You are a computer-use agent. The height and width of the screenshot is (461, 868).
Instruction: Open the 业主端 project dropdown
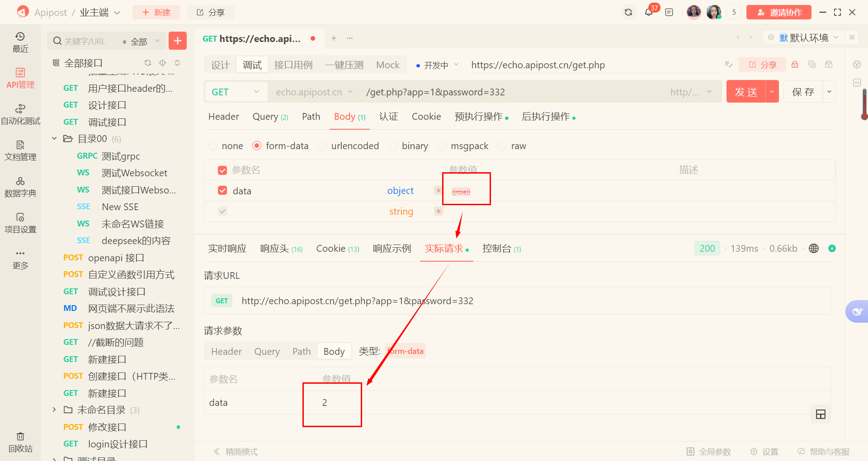click(x=100, y=12)
